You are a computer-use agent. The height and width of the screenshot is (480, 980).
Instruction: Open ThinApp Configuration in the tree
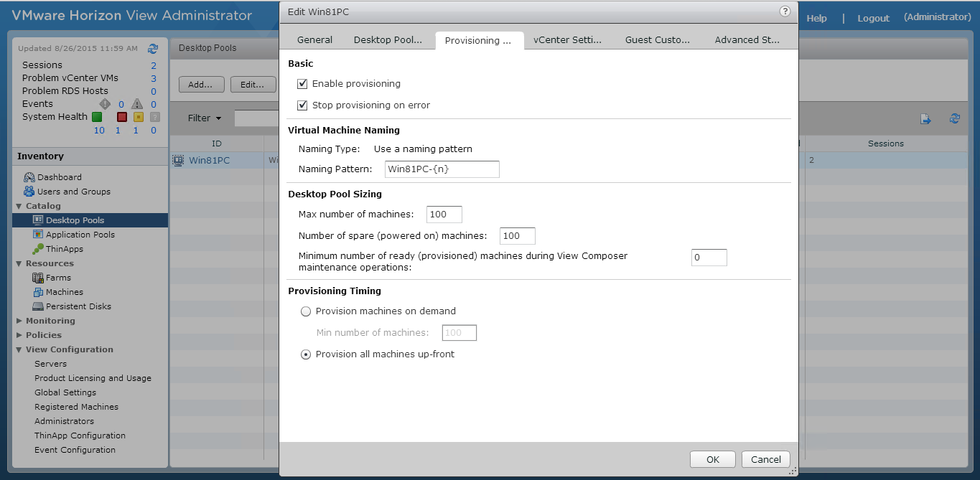80,436
